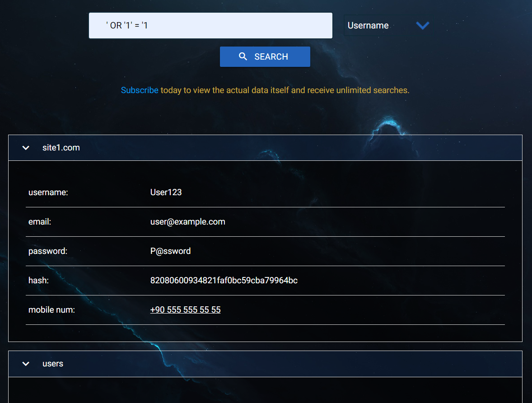Select the hash value 82080600934821faf0bc59cba79964bc
Screen dimensions: 532x403
click(224, 281)
